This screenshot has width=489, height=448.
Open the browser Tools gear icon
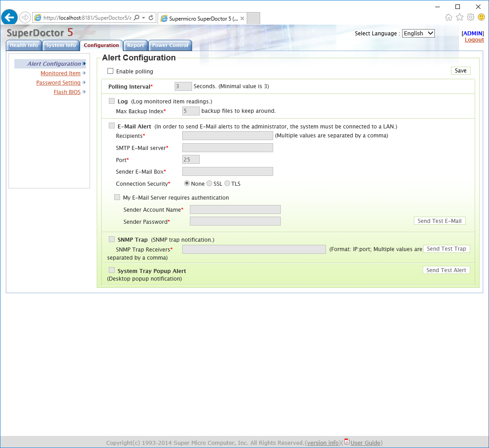point(471,17)
